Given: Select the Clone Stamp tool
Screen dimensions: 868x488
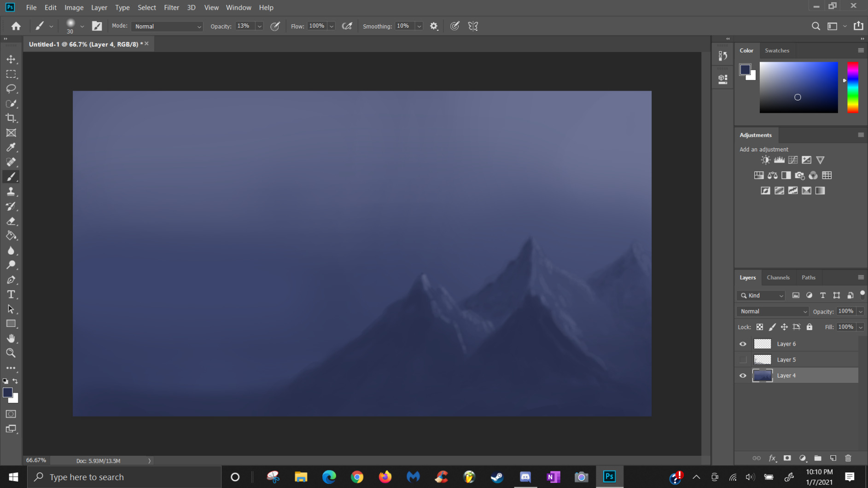Looking at the screenshot, I should [11, 192].
